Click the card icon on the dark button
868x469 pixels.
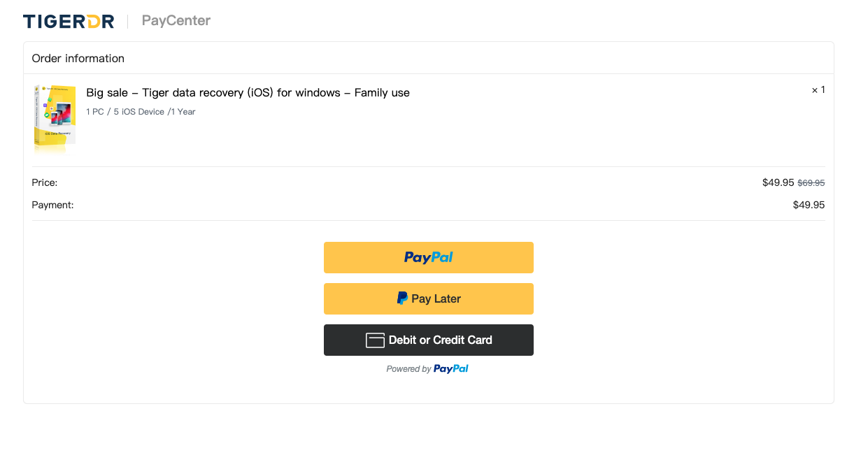point(376,340)
